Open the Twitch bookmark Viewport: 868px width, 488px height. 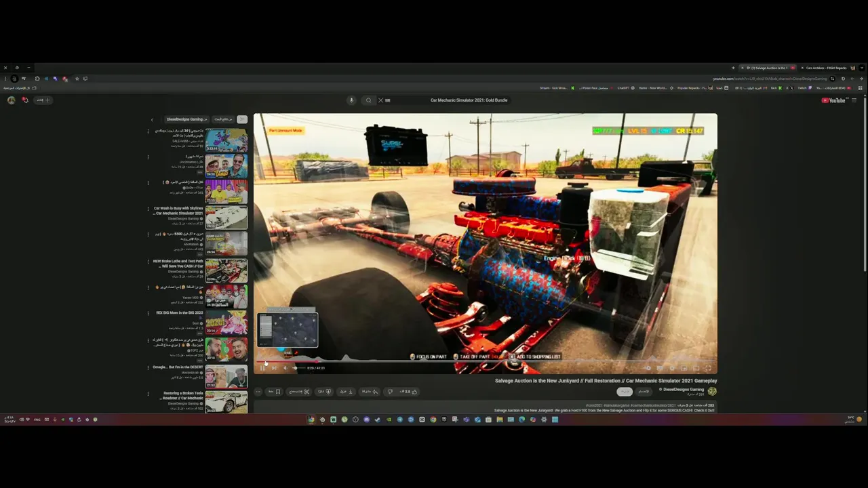[804, 88]
